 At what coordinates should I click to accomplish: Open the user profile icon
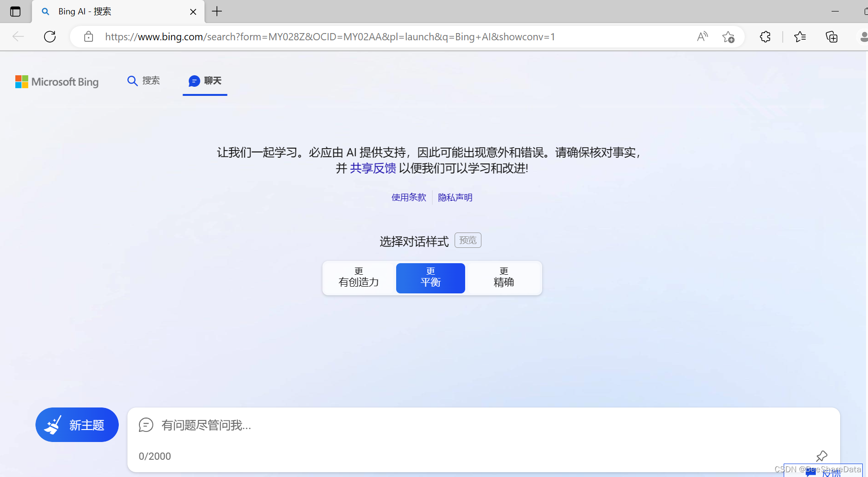(x=863, y=36)
